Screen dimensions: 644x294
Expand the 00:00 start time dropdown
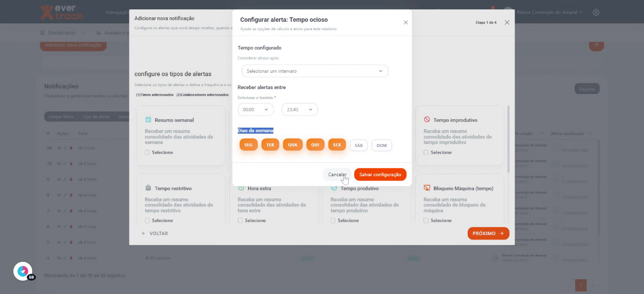pyautogui.click(x=256, y=109)
